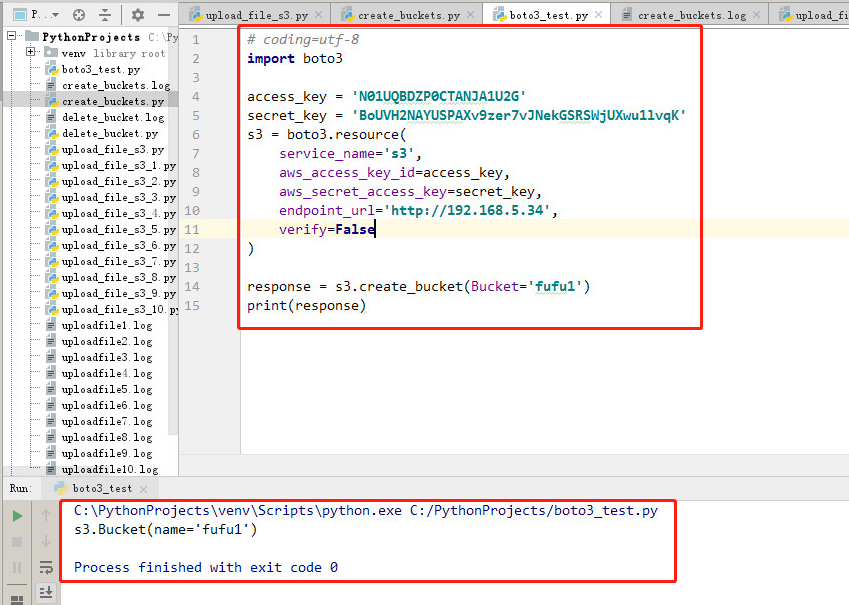The height and width of the screenshot is (605, 849).
Task: Select the venv folder in the tree
Action: coord(73,53)
